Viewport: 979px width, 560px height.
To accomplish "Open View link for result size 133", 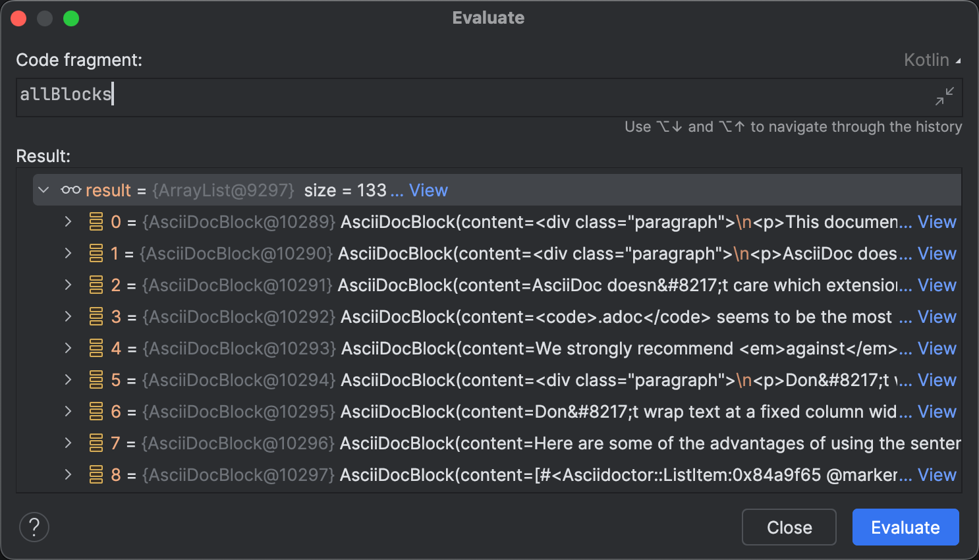I will coord(428,190).
